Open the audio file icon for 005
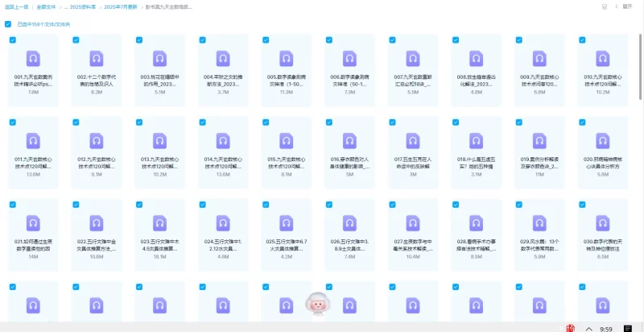The width and height of the screenshot is (644, 332). [x=287, y=58]
